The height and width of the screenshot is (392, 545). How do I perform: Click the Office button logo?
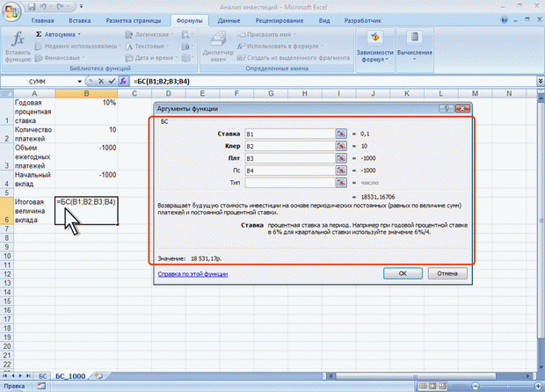click(x=11, y=11)
